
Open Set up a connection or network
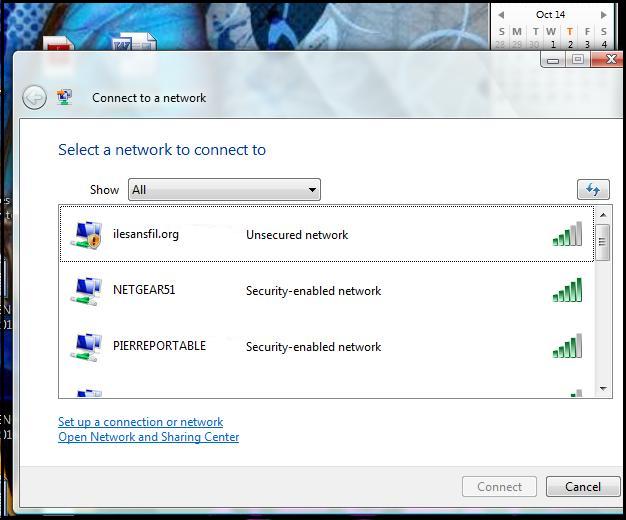[140, 422]
